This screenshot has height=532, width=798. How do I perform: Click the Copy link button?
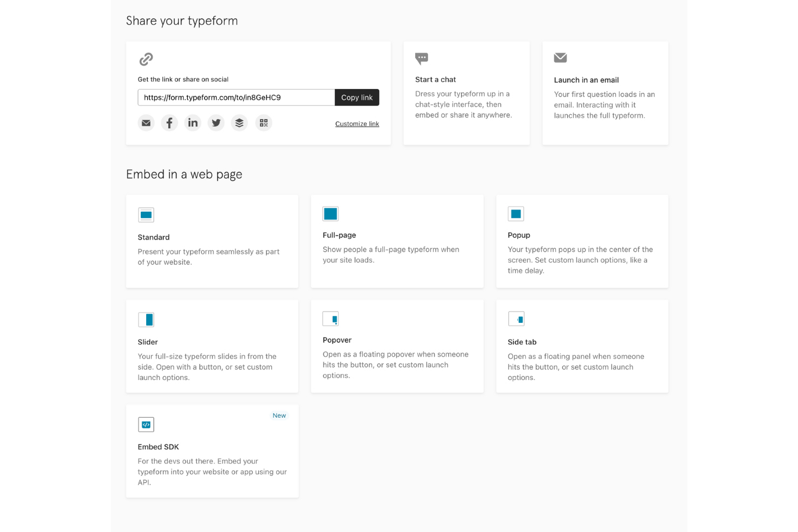click(356, 98)
